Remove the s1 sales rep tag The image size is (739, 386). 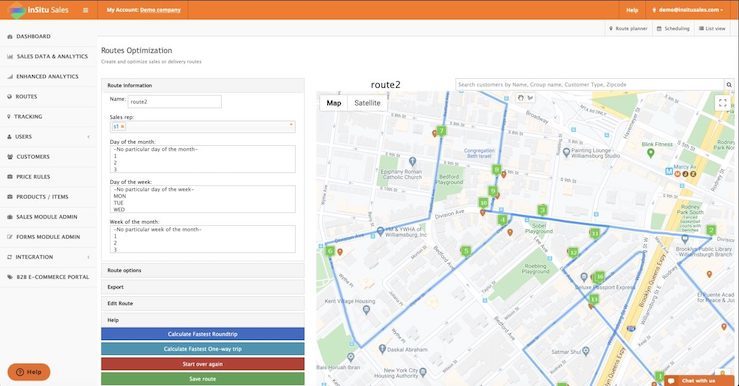(x=123, y=126)
